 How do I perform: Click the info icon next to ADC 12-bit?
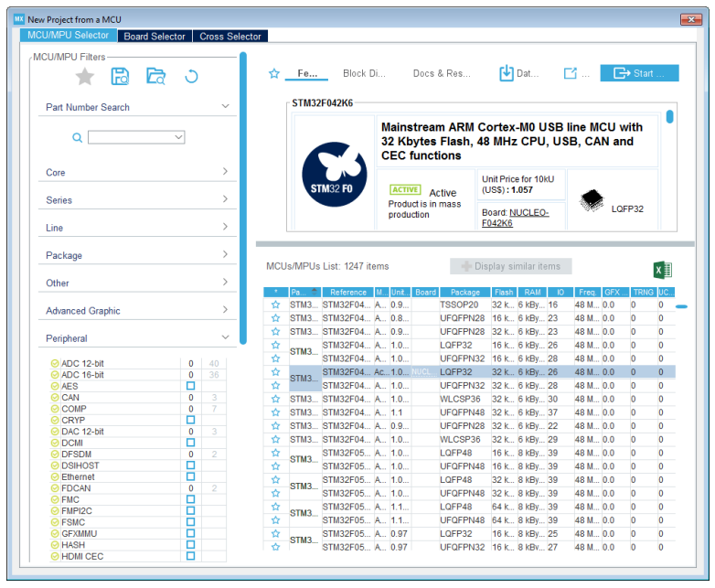pos(55,364)
